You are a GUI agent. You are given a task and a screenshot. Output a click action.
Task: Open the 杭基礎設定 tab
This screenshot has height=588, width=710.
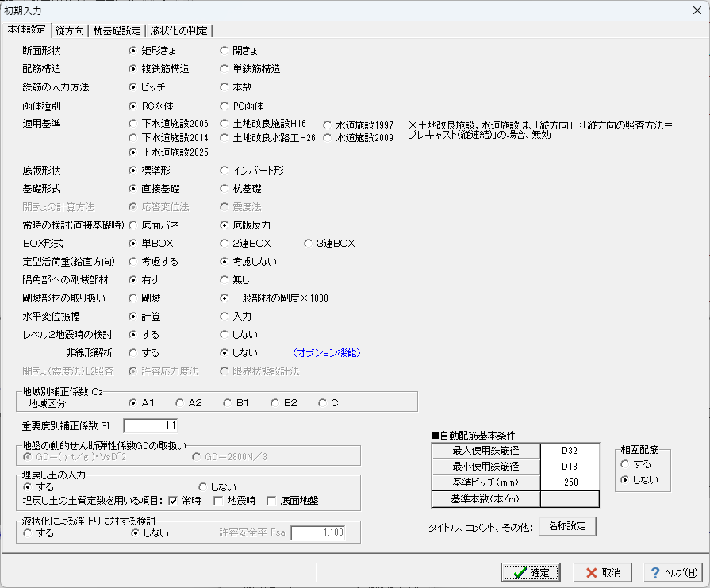tap(117, 31)
